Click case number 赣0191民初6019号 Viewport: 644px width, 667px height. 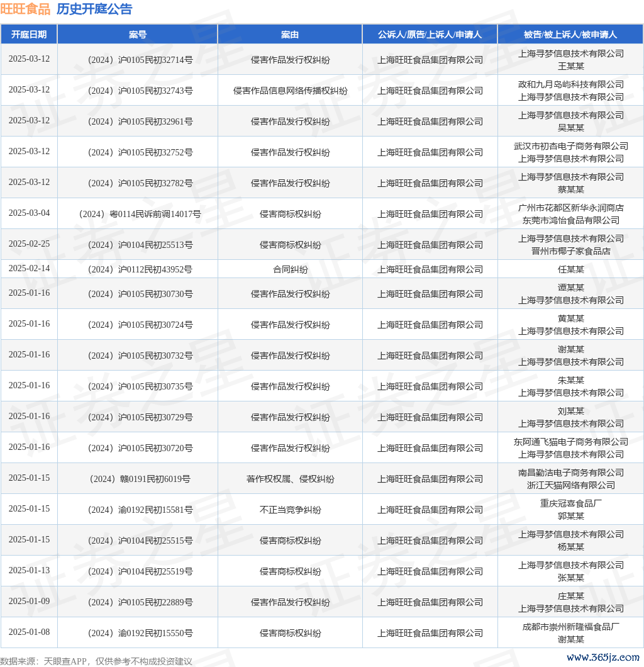tap(140, 479)
